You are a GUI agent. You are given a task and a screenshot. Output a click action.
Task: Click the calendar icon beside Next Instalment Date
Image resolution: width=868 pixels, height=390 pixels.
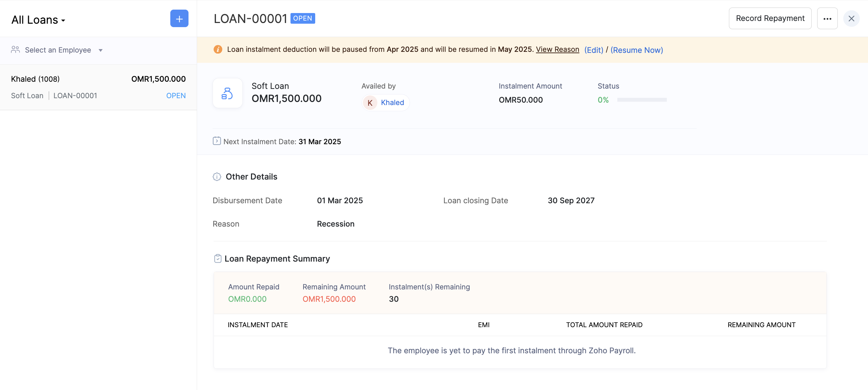pyautogui.click(x=217, y=141)
